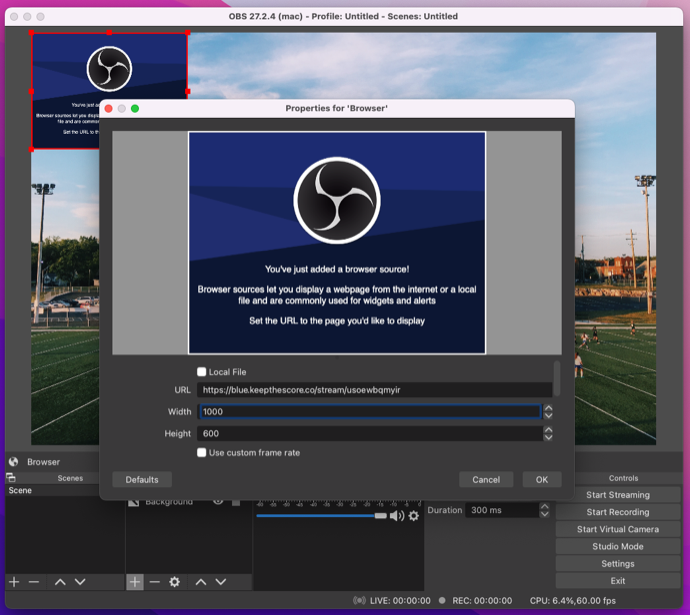
Task: Move source up arrow in Sources panel
Action: 201,582
